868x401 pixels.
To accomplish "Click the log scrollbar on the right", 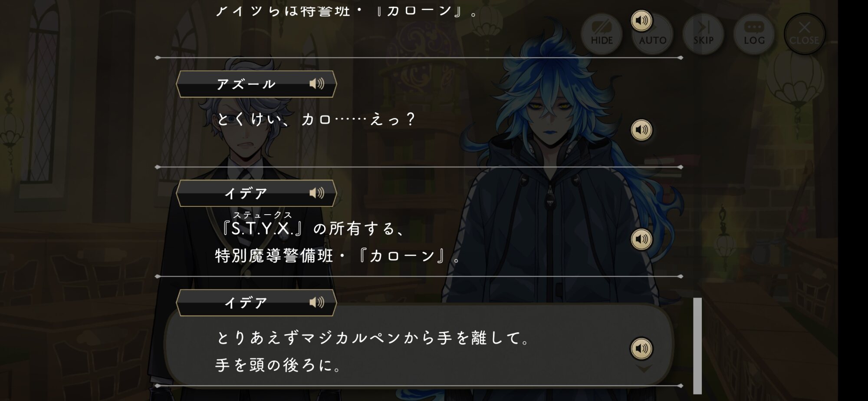I will pos(697,346).
